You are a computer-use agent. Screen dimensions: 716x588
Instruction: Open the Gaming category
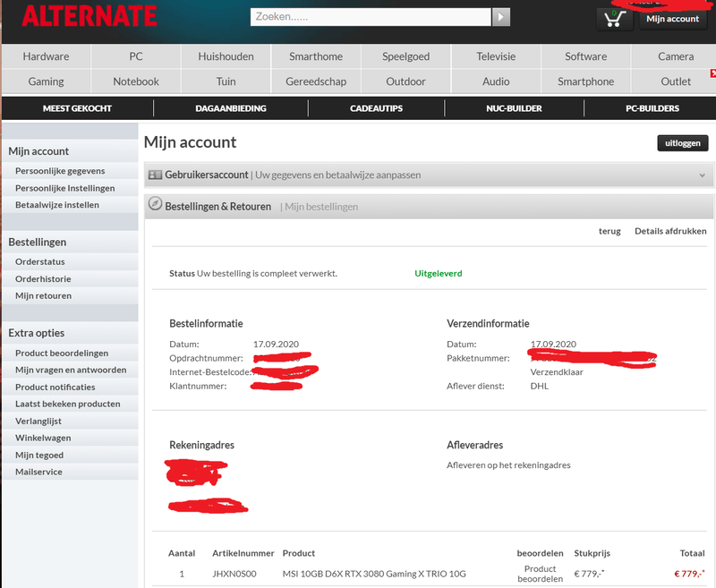click(47, 81)
